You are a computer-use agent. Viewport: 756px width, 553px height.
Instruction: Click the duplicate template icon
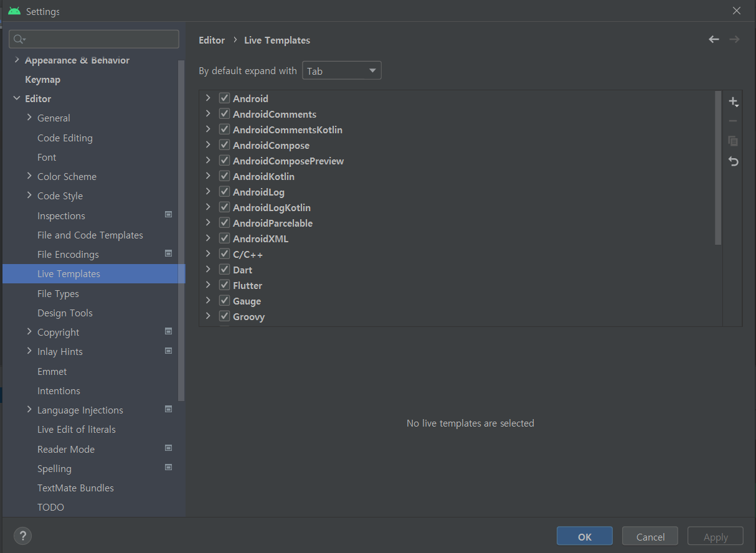tap(733, 141)
